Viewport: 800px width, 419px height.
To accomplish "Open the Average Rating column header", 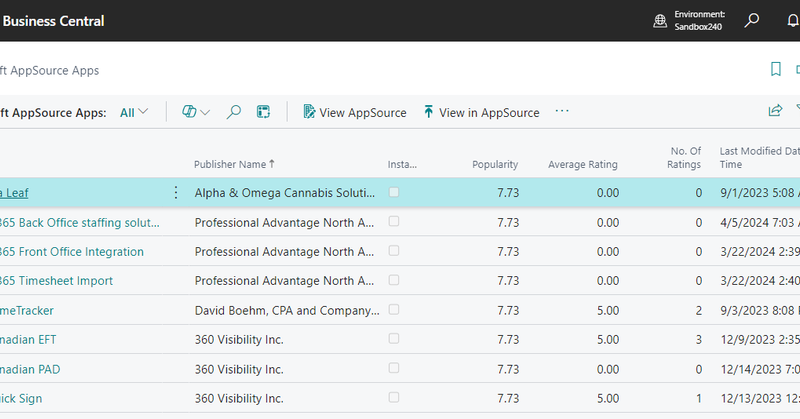I will [x=583, y=164].
